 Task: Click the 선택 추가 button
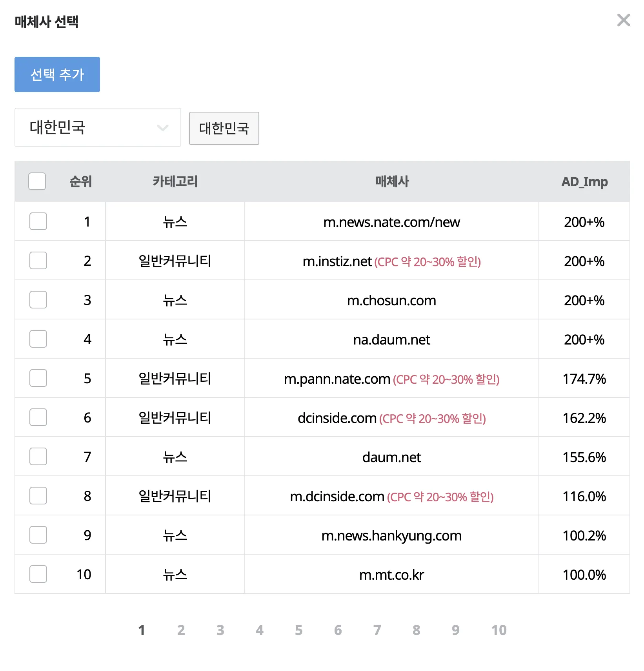tap(57, 74)
